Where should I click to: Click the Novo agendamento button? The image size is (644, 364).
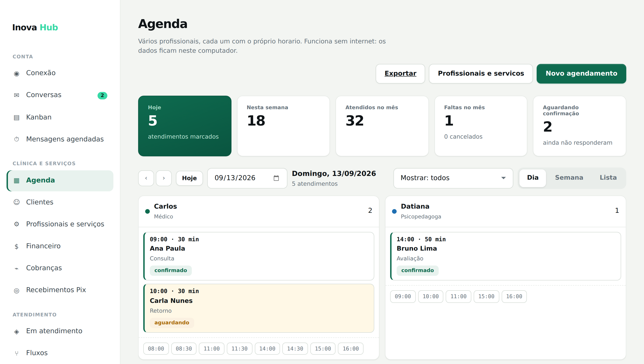tap(581, 73)
